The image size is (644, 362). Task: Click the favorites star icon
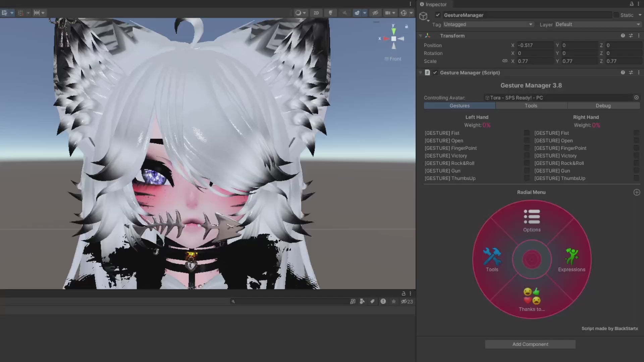(393, 301)
